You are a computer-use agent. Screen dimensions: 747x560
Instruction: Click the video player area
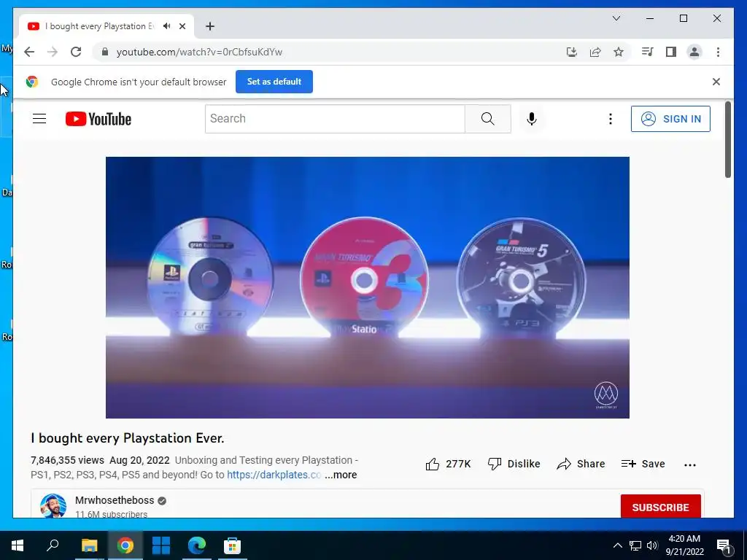coord(368,287)
